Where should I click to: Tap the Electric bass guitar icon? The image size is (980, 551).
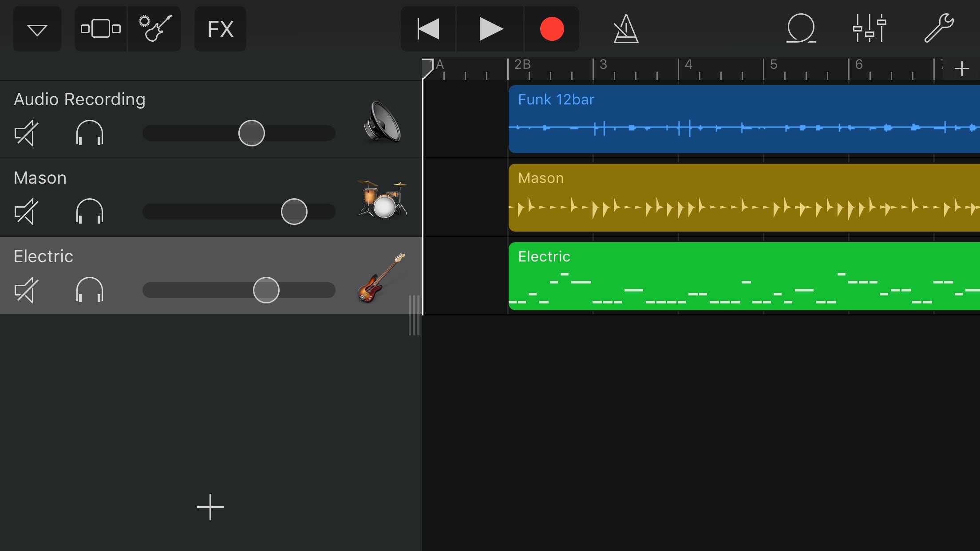pyautogui.click(x=381, y=278)
